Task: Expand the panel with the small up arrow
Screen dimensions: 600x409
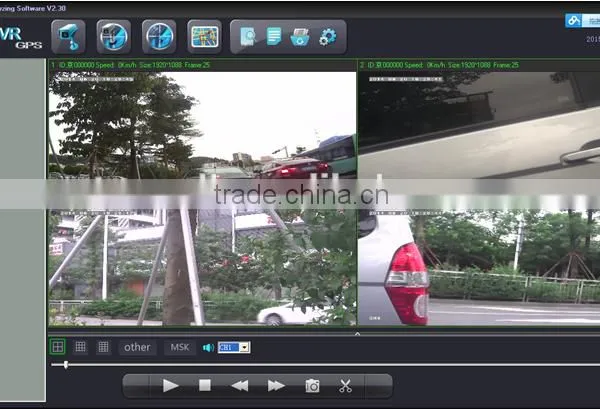Action: click(x=357, y=334)
